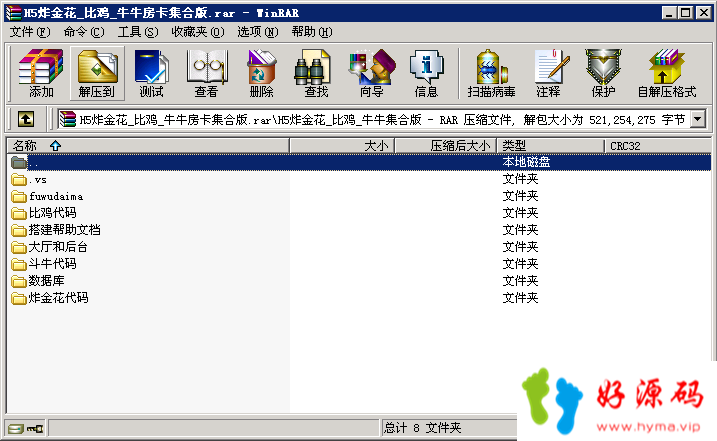Select the 搭建帮助文档 folder icon
The height and width of the screenshot is (441, 717).
pos(19,230)
